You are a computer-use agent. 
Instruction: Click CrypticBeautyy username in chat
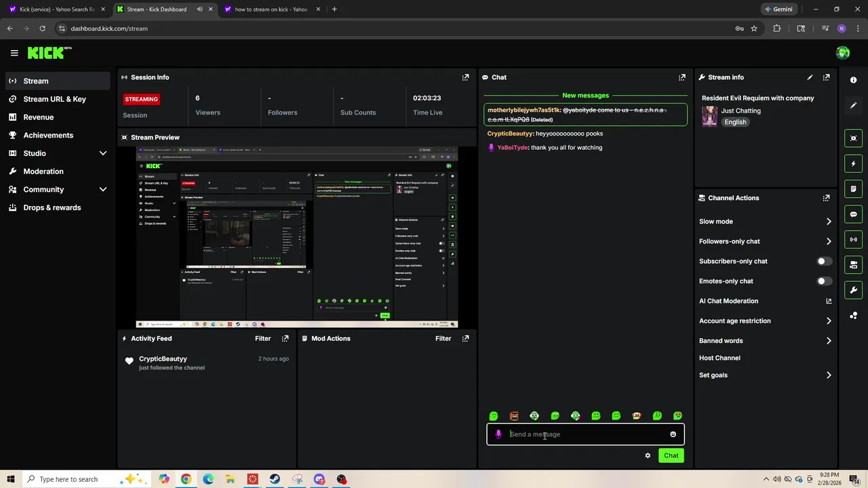[510, 134]
